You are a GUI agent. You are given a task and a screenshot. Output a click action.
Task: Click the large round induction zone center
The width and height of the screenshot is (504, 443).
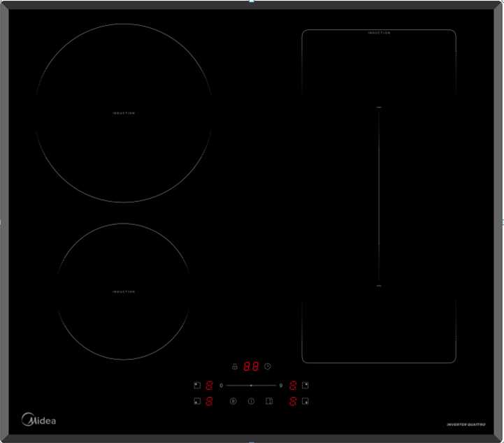click(x=124, y=113)
